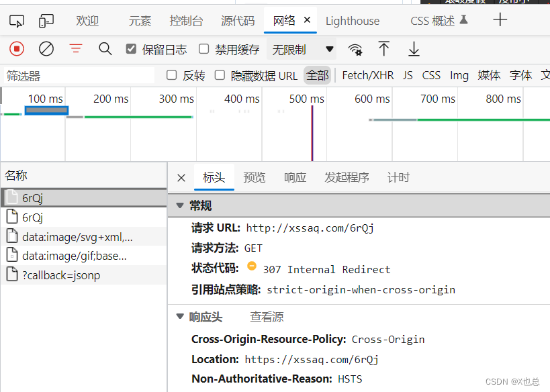Collapse the 响应头 section
Viewport: 550px width, 392px height.
pyautogui.click(x=180, y=317)
